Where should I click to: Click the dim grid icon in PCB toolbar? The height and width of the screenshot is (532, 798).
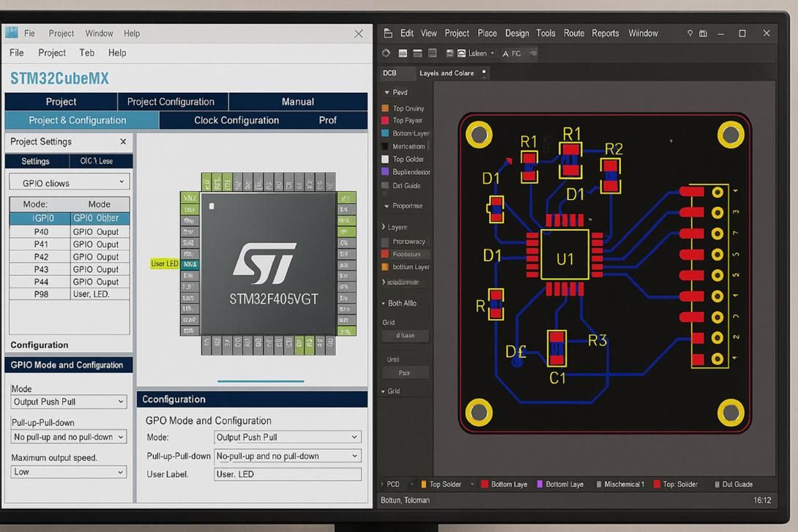pyautogui.click(x=433, y=53)
